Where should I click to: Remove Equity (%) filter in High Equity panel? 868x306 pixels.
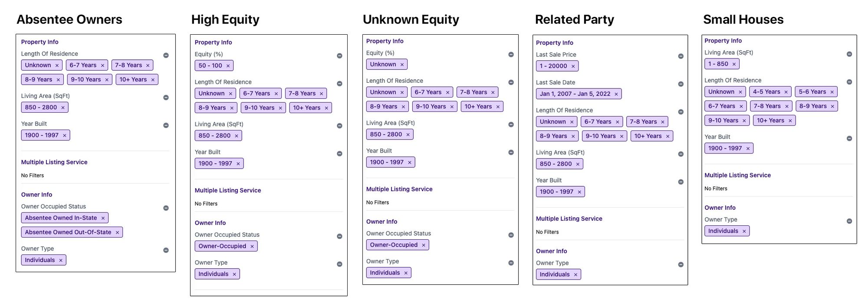point(339,56)
